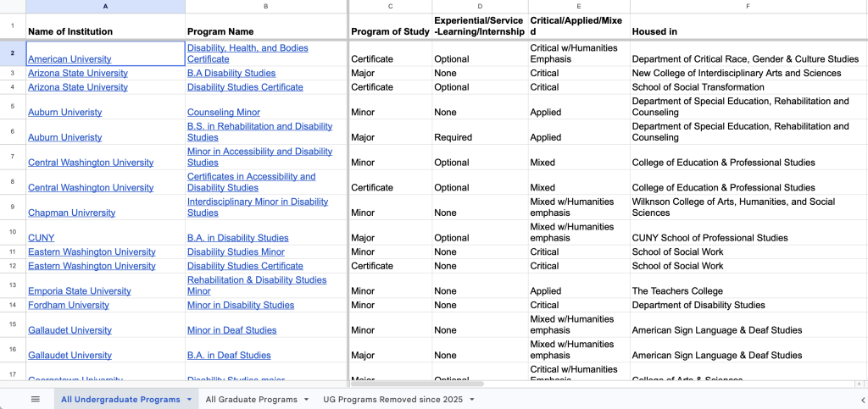Viewport: 868px width, 409px height.
Task: Open Minor in Disability Studies link
Action: pyautogui.click(x=241, y=305)
